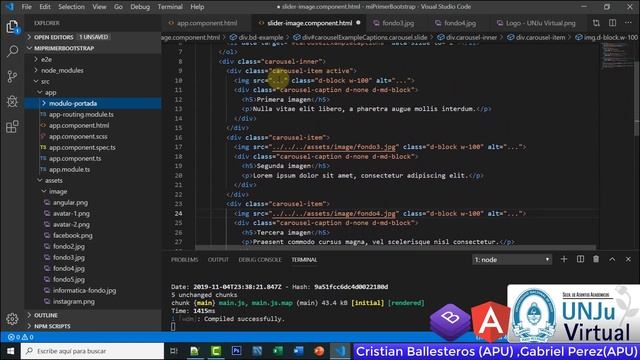Click the editor horizontal scrollbar
This screenshot has width=640, height=360.
pyautogui.click(x=395, y=248)
